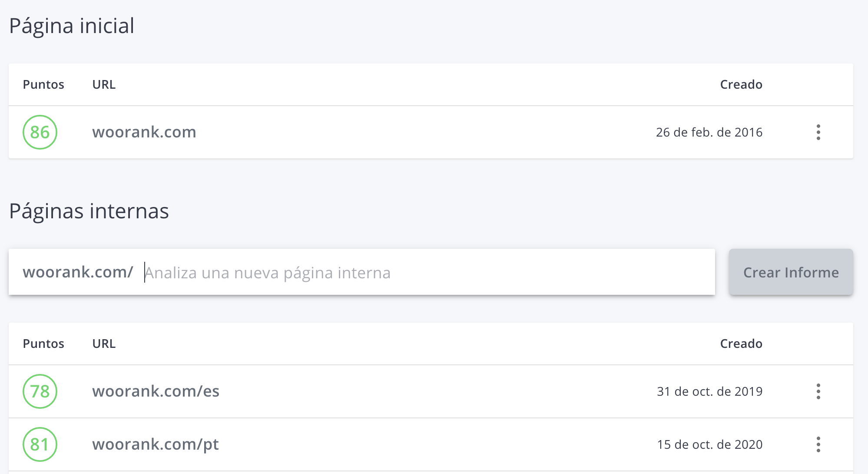868x474 pixels.
Task: Open the three-dot menu for woorank.com/pt
Action: (x=818, y=444)
